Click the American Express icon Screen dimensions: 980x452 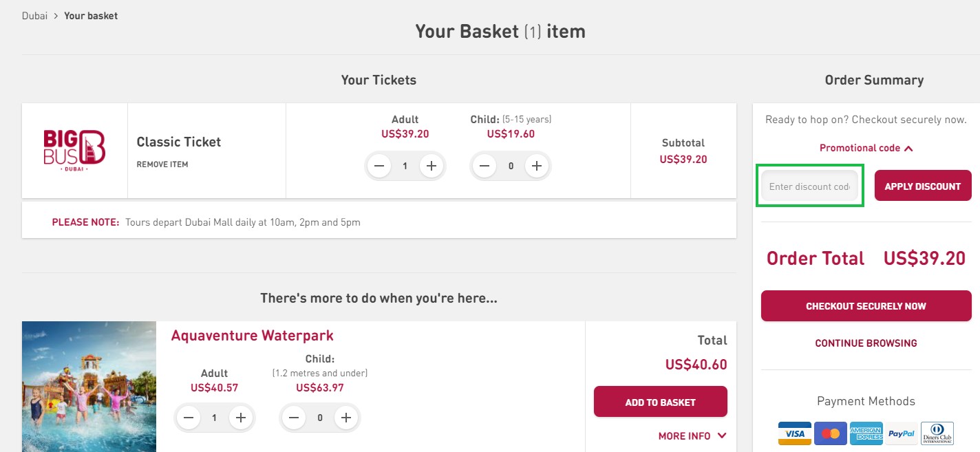click(866, 433)
